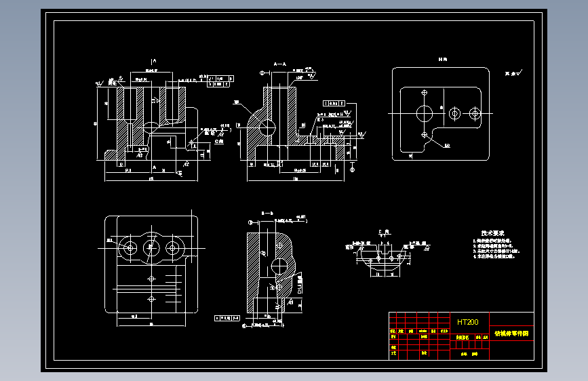The width and height of the screenshot is (588, 381).
Task: Select the 技术要求 heading text
Action: click(x=493, y=233)
